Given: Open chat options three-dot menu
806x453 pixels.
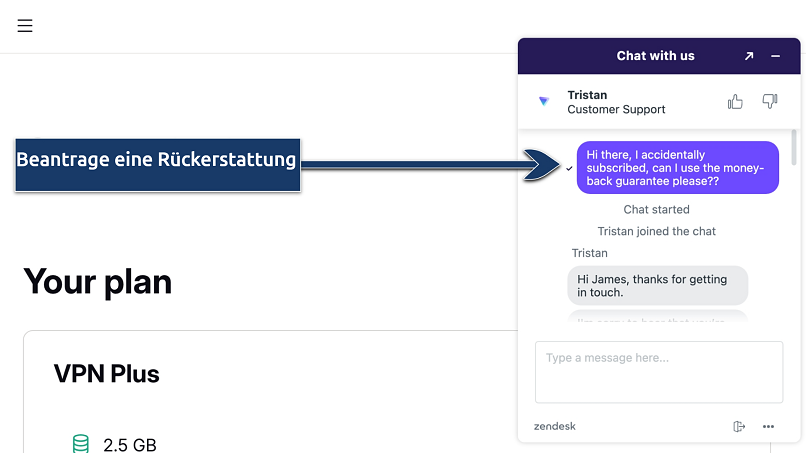Looking at the screenshot, I should (x=768, y=426).
